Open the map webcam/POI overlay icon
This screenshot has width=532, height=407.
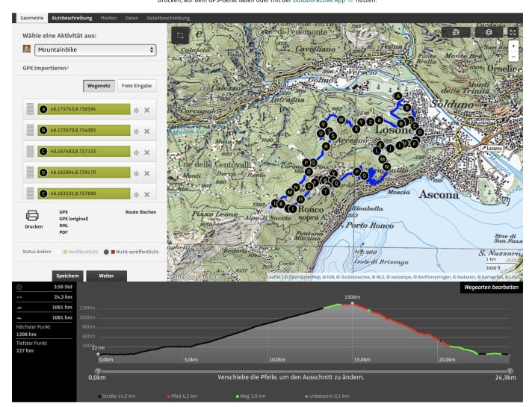457,32
